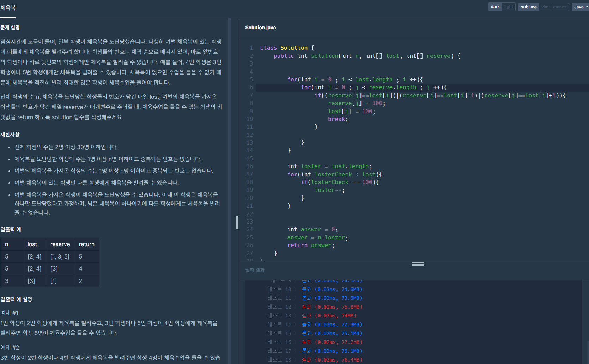The height and width of the screenshot is (364, 589).
Task: Click the 'lost[j] = 100;' code line
Action: (x=351, y=111)
